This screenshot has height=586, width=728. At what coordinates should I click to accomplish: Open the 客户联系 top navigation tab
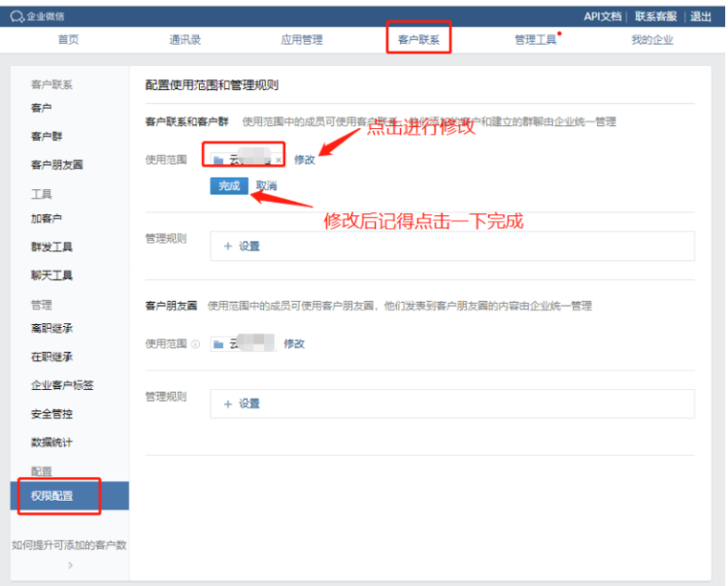pos(418,40)
